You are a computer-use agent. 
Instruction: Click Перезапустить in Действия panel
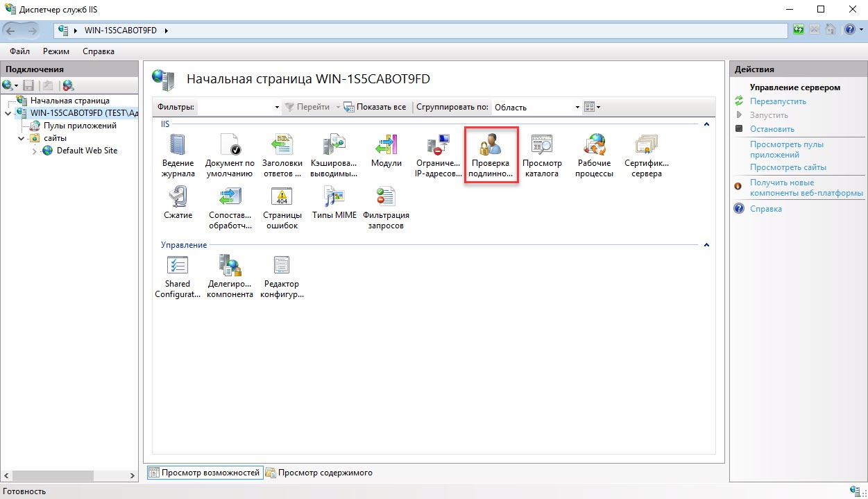(x=778, y=101)
